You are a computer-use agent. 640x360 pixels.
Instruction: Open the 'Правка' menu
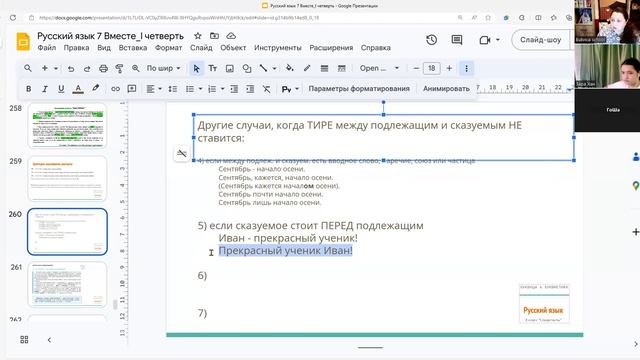click(x=76, y=48)
